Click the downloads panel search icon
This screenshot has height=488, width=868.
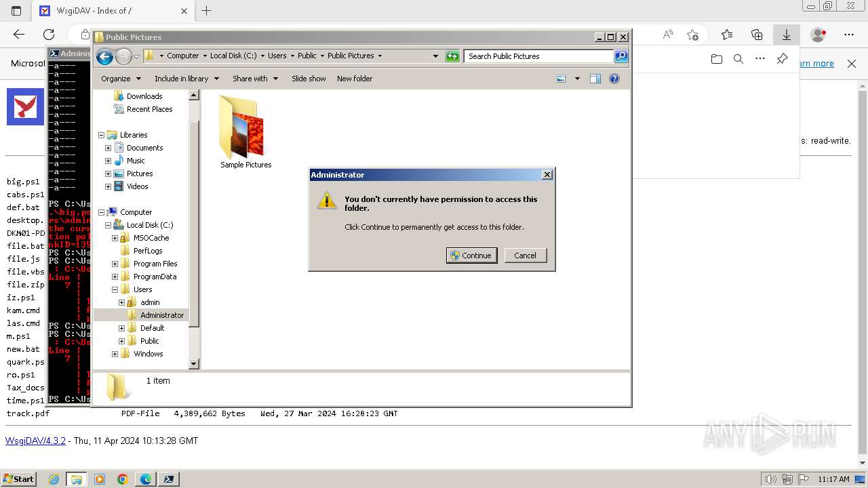point(738,59)
